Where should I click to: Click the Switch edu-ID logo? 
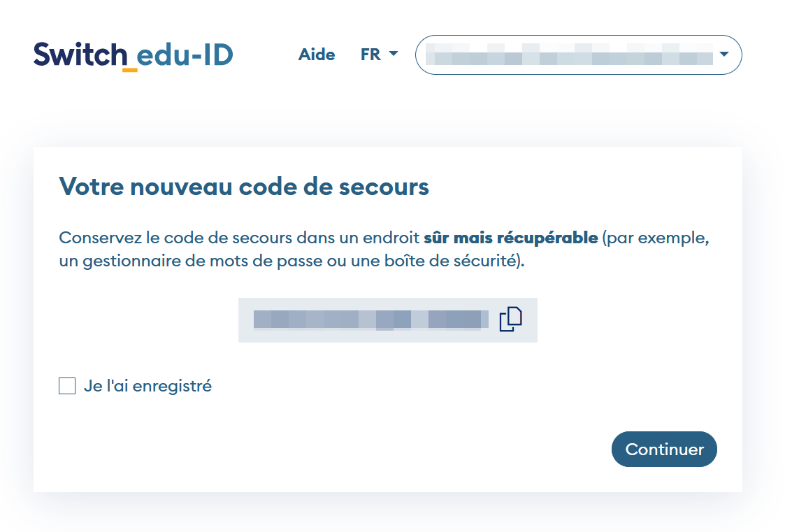pyautogui.click(x=133, y=55)
